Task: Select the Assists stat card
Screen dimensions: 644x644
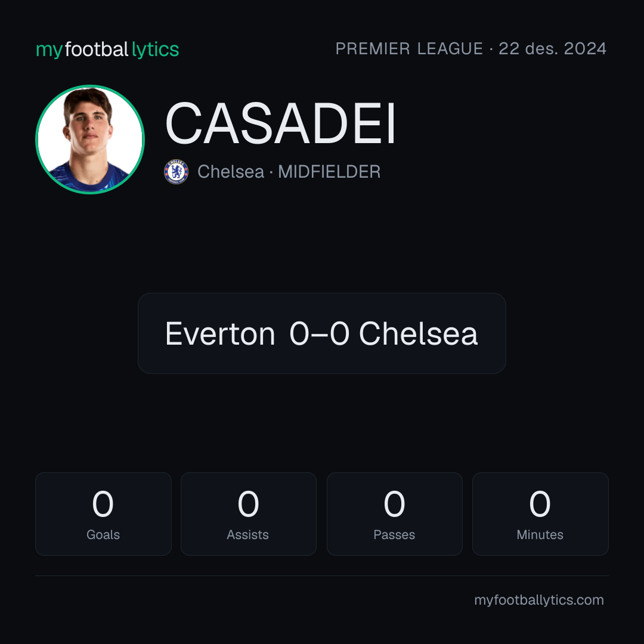Action: coord(249,514)
